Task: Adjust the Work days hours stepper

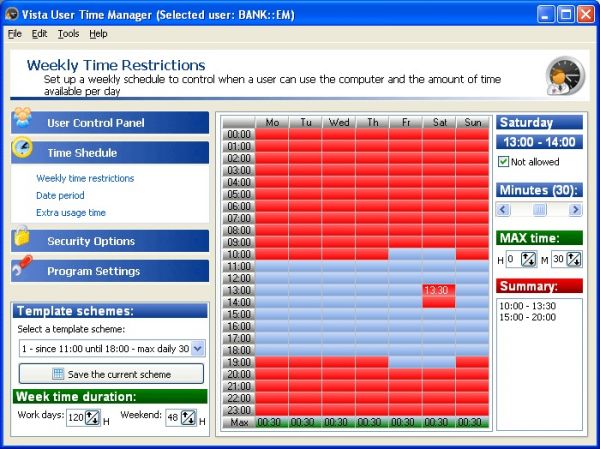Action: click(x=92, y=418)
